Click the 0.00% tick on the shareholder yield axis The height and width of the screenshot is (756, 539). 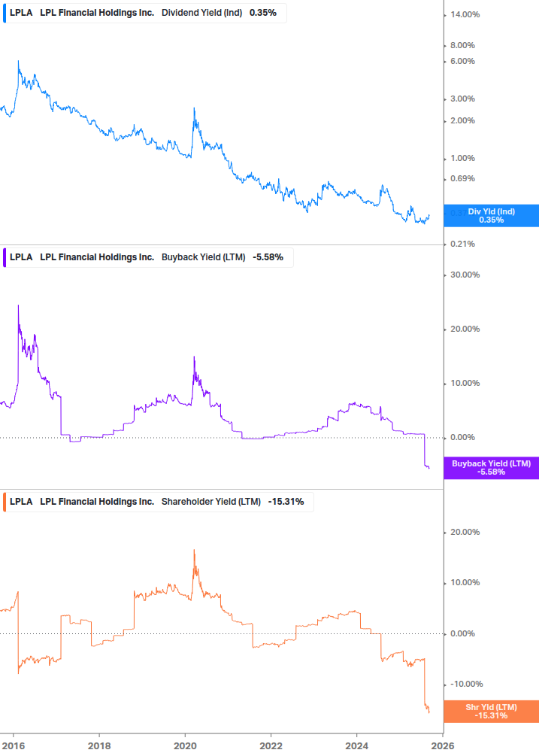462,633
